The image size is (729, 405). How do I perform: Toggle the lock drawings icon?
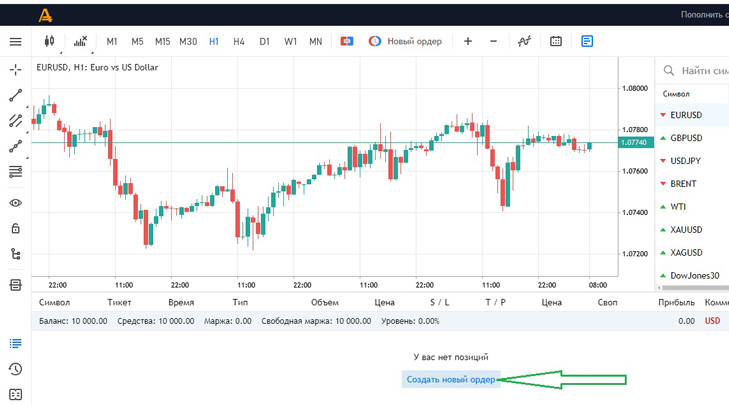click(15, 229)
